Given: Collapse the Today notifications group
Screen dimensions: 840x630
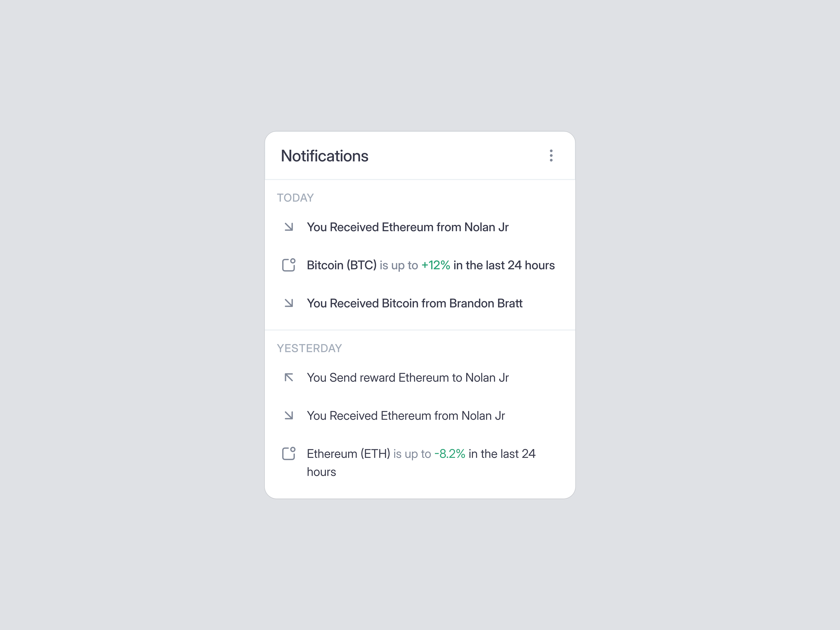Looking at the screenshot, I should click(x=295, y=197).
